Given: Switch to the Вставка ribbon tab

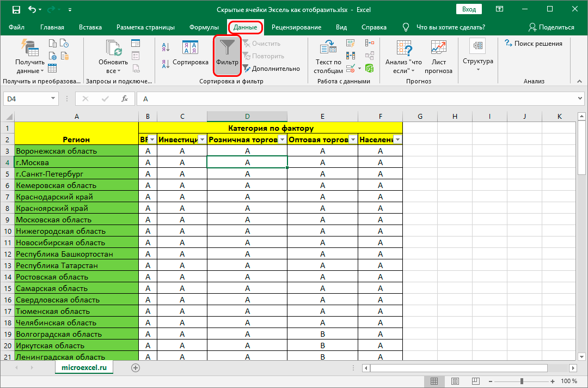Looking at the screenshot, I should [x=90, y=27].
